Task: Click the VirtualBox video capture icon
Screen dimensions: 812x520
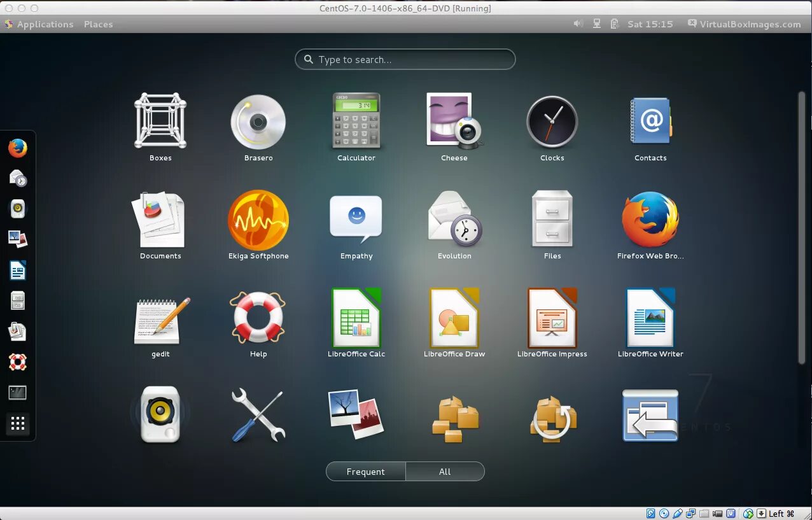Action: (718, 513)
